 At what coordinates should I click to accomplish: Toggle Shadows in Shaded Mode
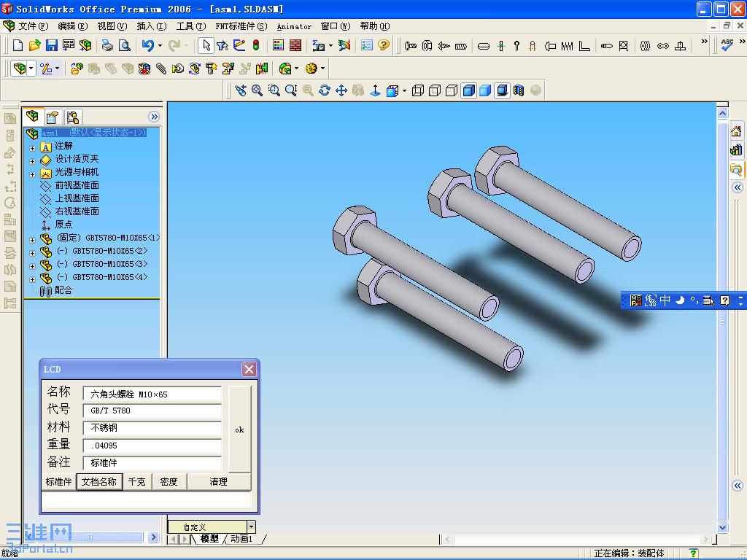(502, 90)
